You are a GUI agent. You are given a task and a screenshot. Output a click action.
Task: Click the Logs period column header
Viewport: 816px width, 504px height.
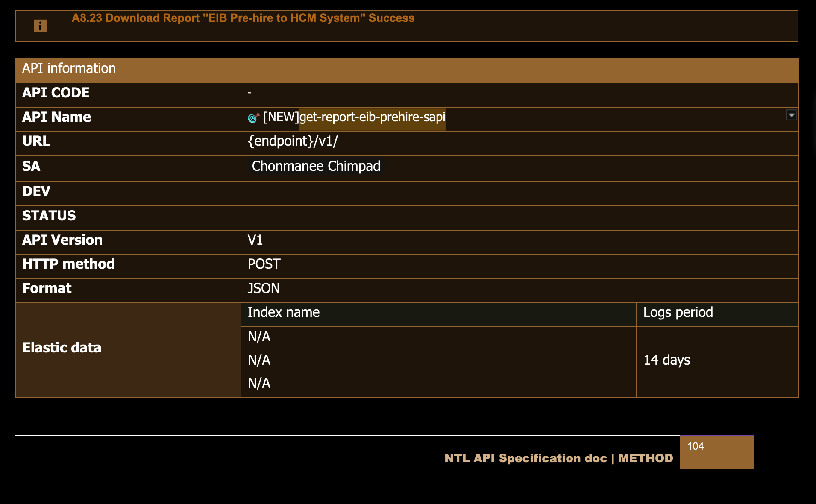click(678, 312)
